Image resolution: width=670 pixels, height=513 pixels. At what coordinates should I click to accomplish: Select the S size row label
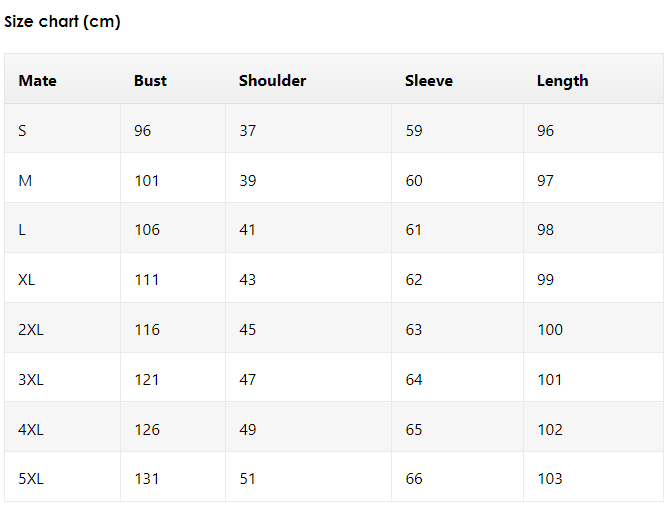click(22, 131)
